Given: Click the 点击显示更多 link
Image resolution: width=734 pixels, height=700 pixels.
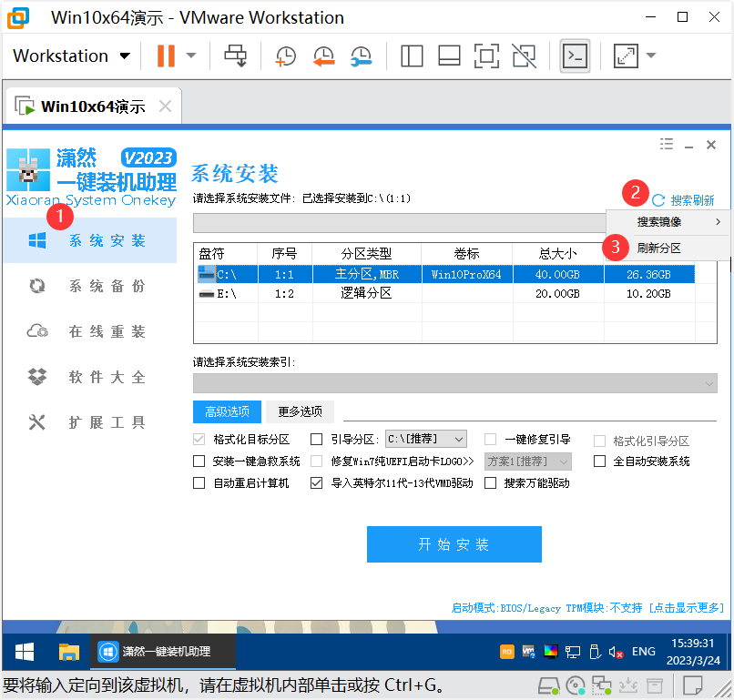Looking at the screenshot, I should point(688,608).
